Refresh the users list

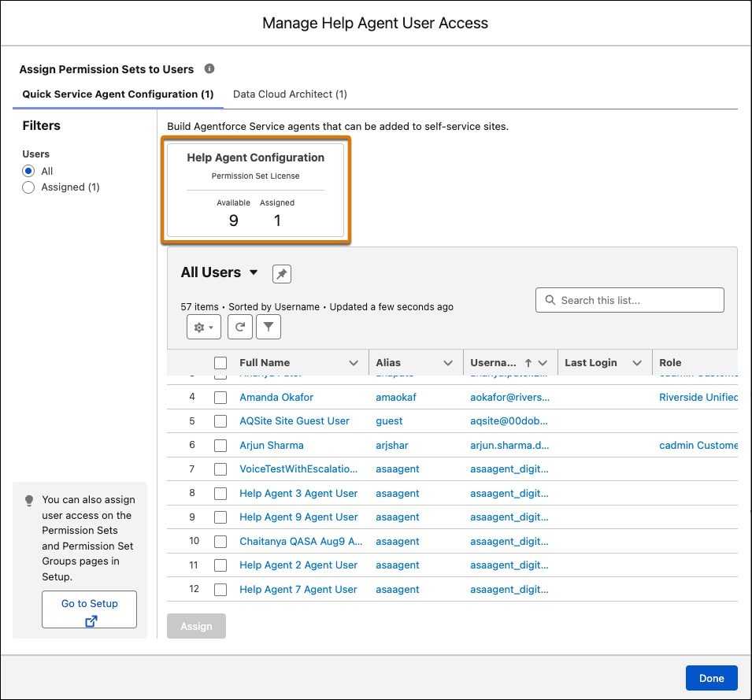240,327
